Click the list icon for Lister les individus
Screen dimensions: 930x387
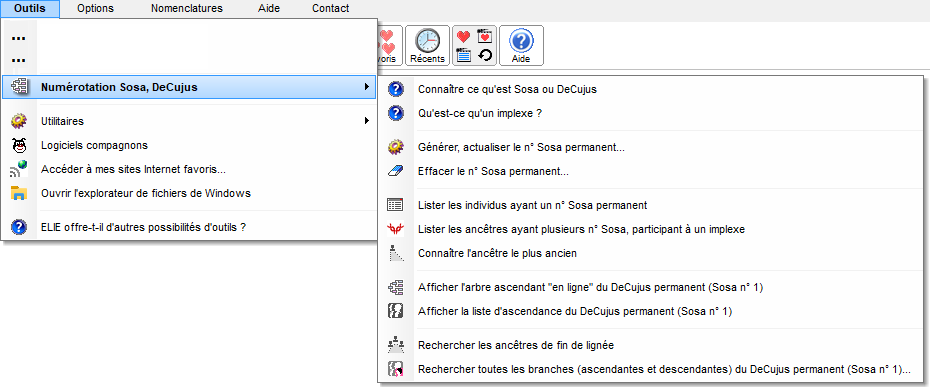396,205
